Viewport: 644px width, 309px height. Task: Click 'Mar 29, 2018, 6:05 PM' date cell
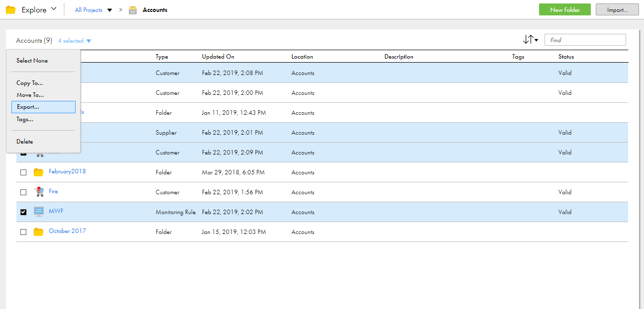[233, 172]
